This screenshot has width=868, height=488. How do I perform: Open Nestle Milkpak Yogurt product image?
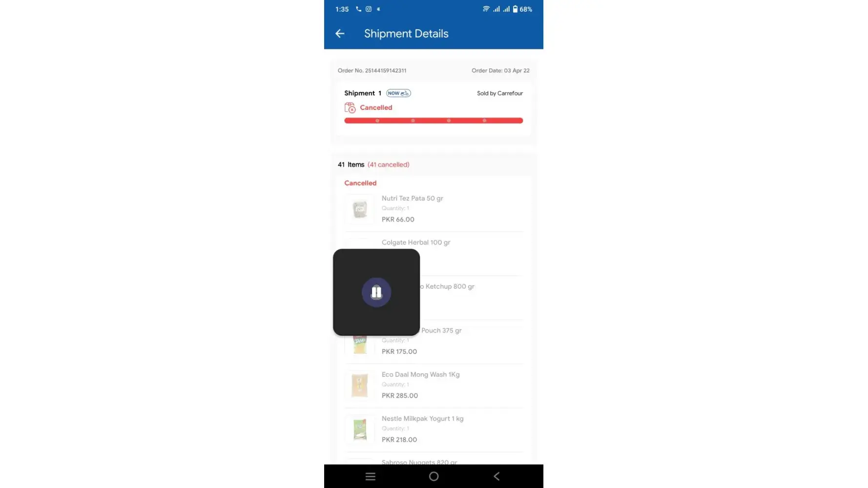coord(360,429)
